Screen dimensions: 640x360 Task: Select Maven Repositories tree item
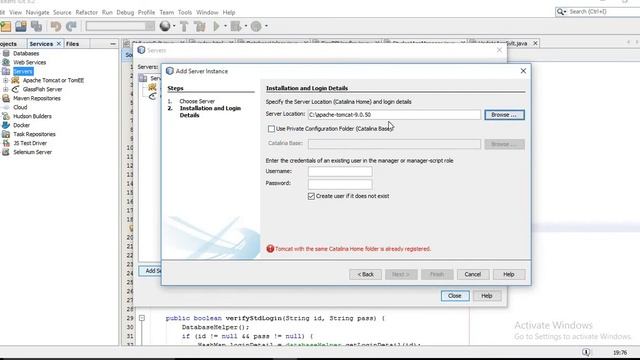(36, 98)
